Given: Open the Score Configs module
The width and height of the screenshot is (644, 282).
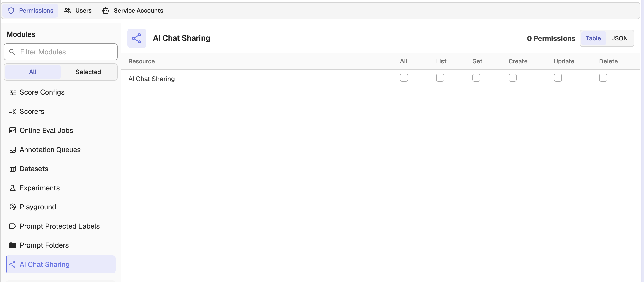Looking at the screenshot, I should (x=61, y=92).
